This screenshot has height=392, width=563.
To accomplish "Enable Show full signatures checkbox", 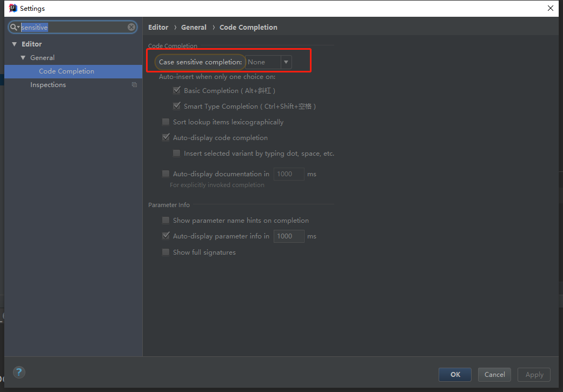I will pos(166,253).
